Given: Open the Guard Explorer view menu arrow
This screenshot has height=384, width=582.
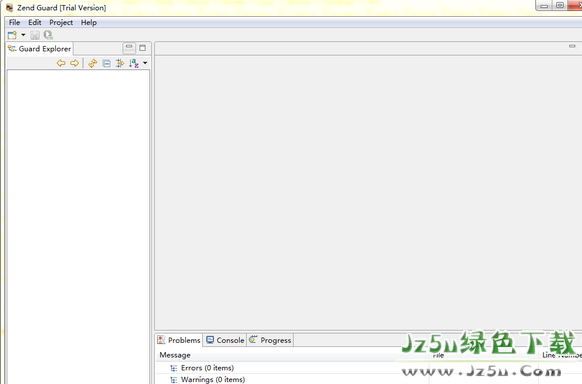Looking at the screenshot, I should 145,63.
